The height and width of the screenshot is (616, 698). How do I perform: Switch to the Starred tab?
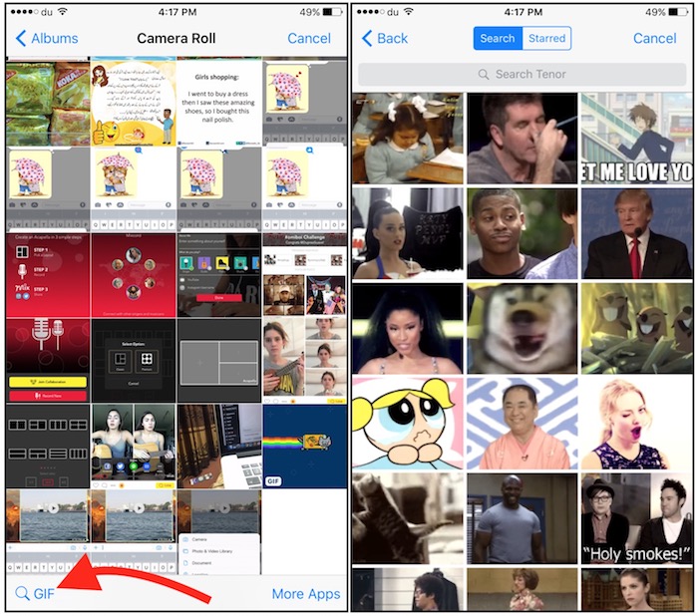pos(545,38)
